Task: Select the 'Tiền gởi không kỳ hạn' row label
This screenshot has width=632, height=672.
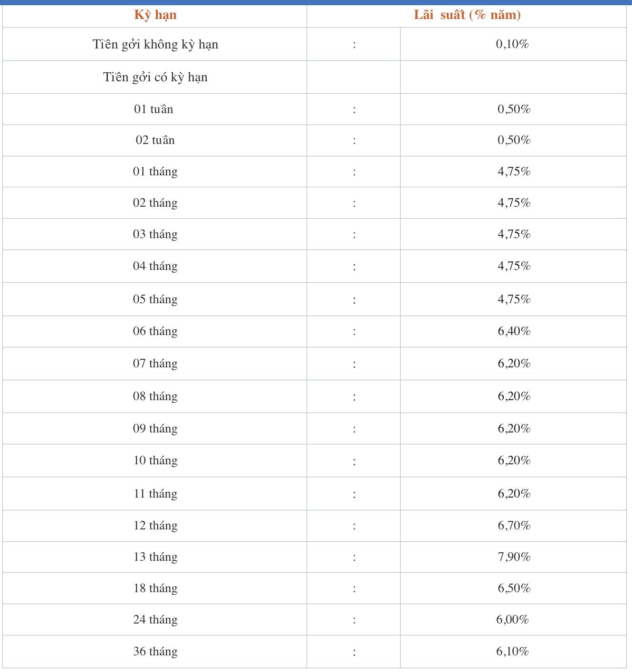Action: (x=155, y=44)
